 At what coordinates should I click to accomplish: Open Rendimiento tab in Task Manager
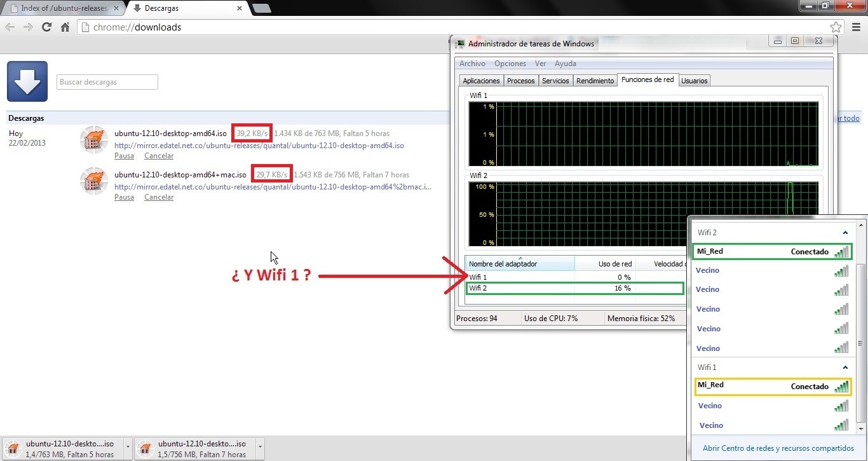click(595, 81)
